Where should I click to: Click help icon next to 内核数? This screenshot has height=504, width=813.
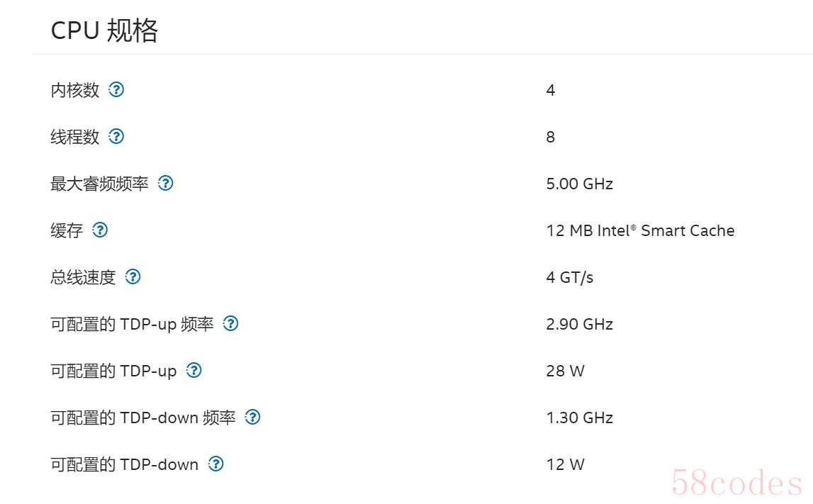[x=116, y=90]
